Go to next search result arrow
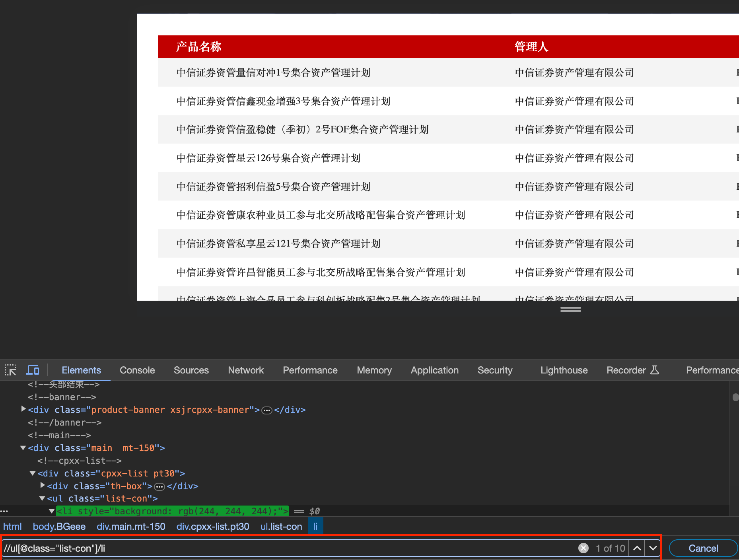The height and width of the screenshot is (560, 739). (x=653, y=548)
